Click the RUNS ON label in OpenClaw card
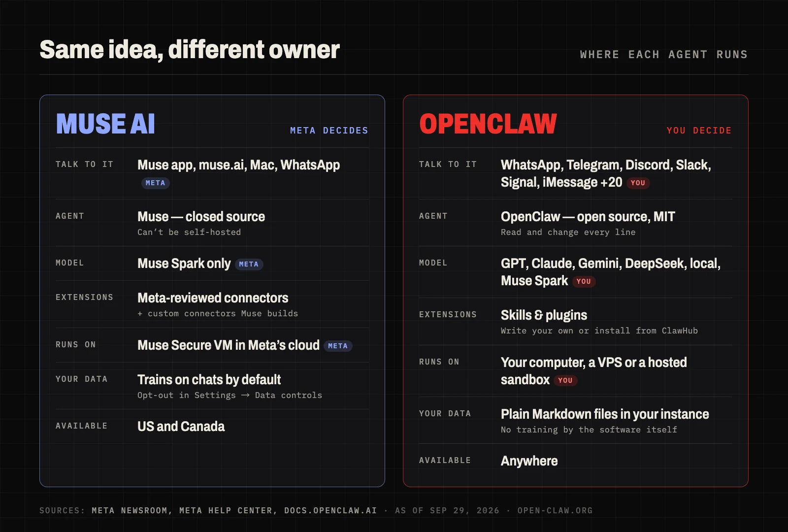This screenshot has height=532, width=788. click(439, 362)
